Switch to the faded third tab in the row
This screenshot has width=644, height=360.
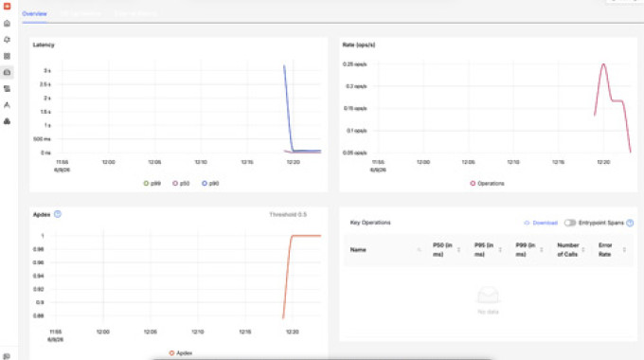135,13
